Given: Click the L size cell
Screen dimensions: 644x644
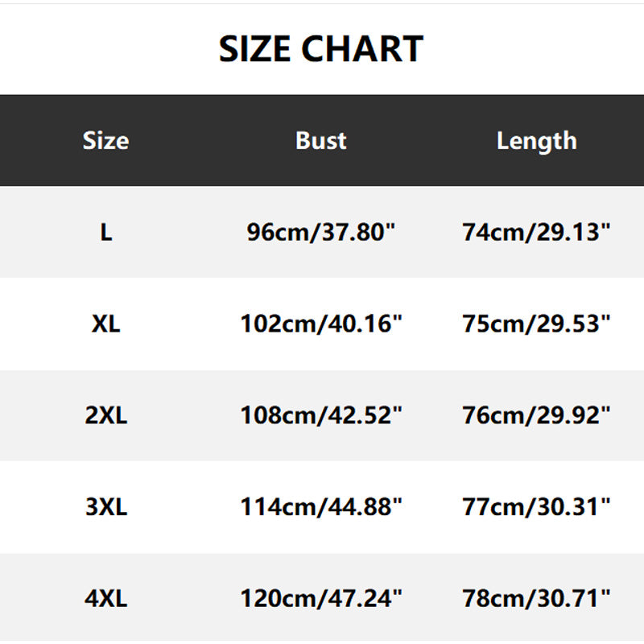Looking at the screenshot, I should pos(105,233).
